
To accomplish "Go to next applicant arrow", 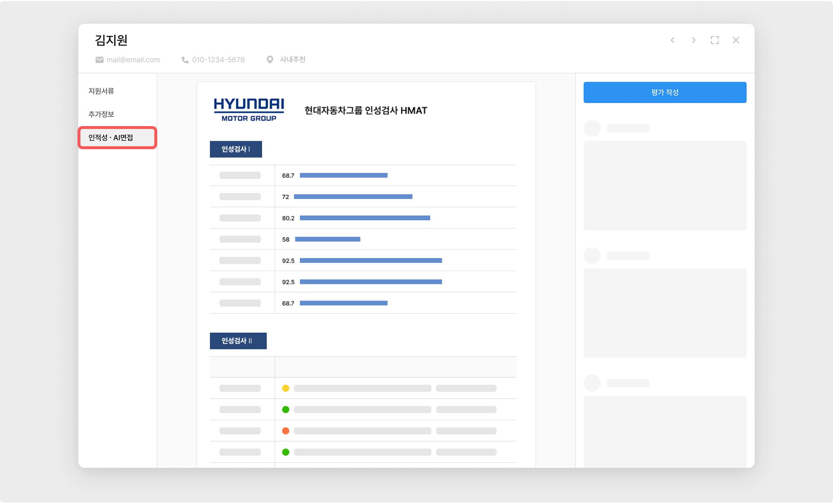I will pyautogui.click(x=693, y=40).
